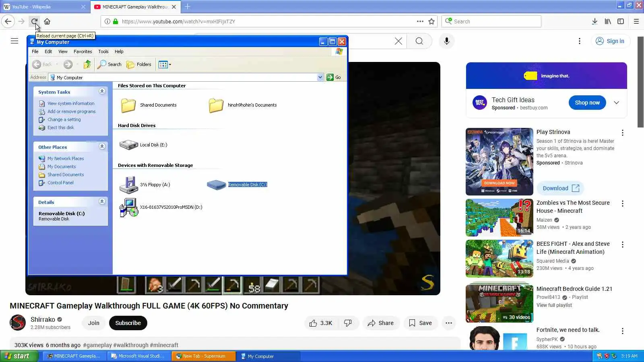Click the browser Search field
This screenshot has width=644, height=362.
(491, 21)
